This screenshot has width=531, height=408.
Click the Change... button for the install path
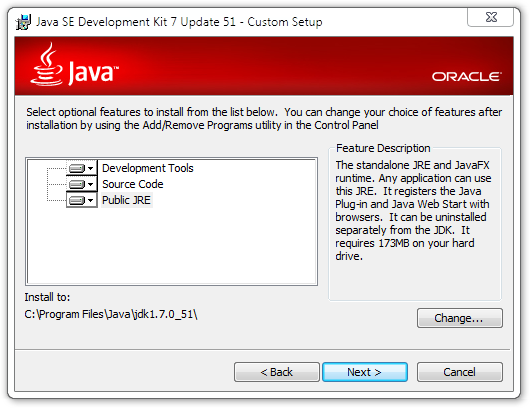[460, 318]
